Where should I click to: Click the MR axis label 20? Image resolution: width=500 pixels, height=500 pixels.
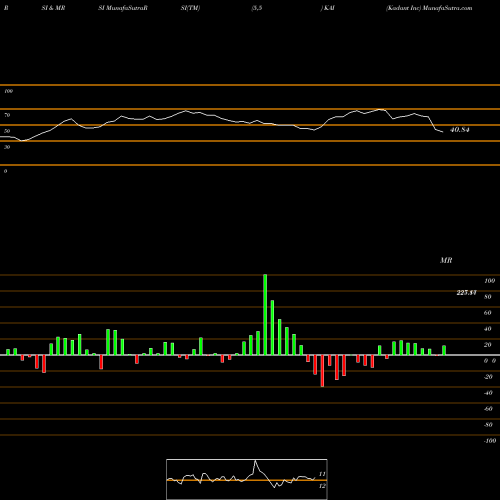(x=488, y=345)
